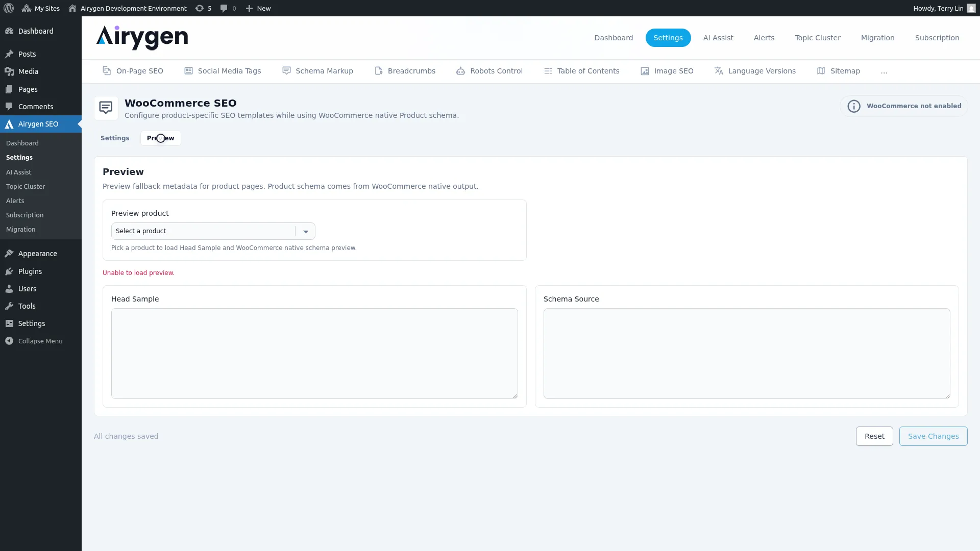
Task: Click the On-Page SEO icon
Action: click(107, 71)
